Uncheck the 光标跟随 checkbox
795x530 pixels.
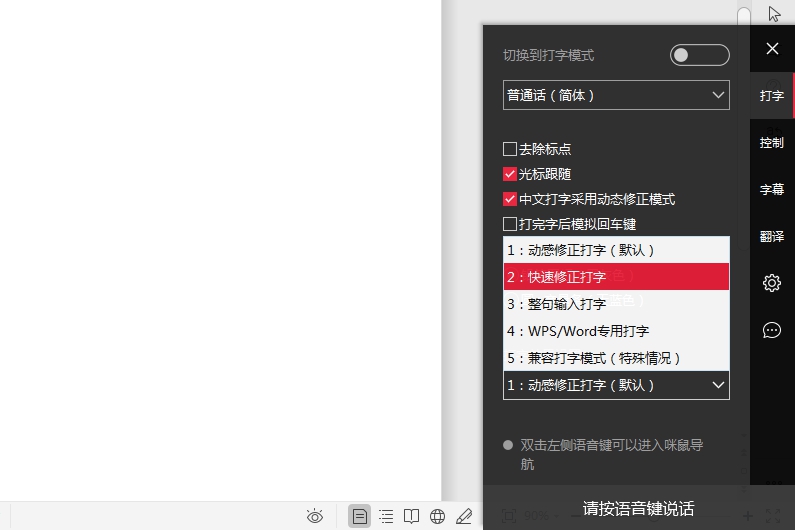tap(510, 174)
